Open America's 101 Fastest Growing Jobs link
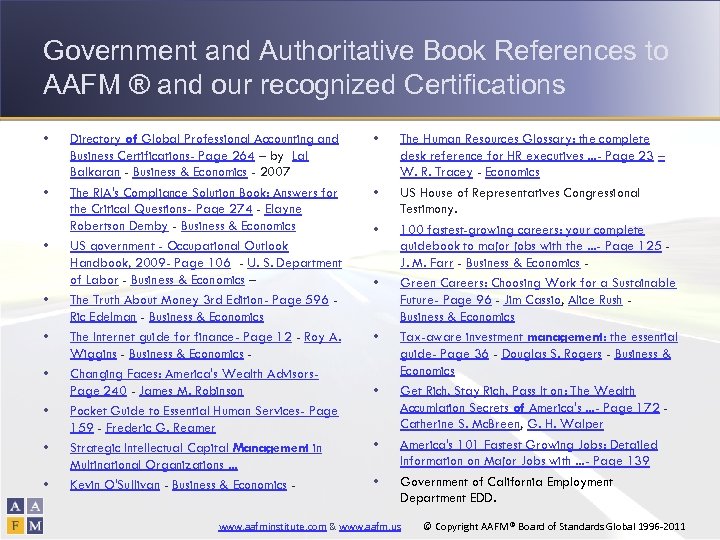The width and height of the screenshot is (720, 540). coord(529,453)
